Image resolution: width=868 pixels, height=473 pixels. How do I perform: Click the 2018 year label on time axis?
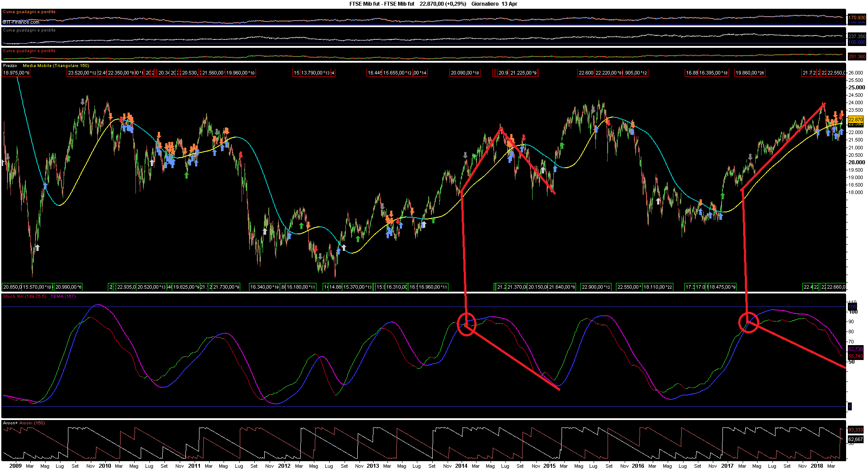pos(817,466)
